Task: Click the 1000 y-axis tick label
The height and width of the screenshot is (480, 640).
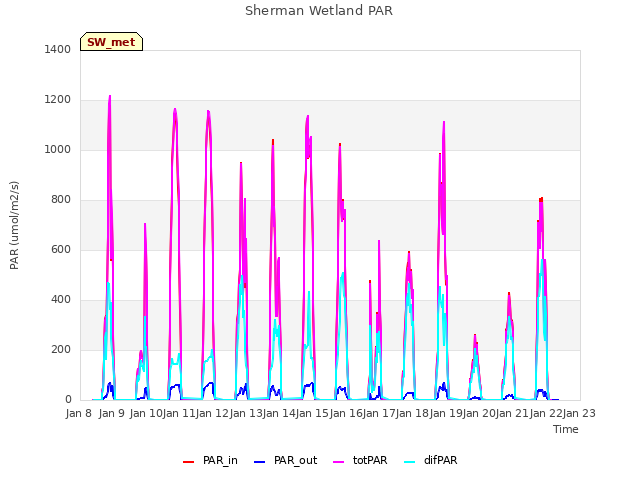Action: (58, 149)
